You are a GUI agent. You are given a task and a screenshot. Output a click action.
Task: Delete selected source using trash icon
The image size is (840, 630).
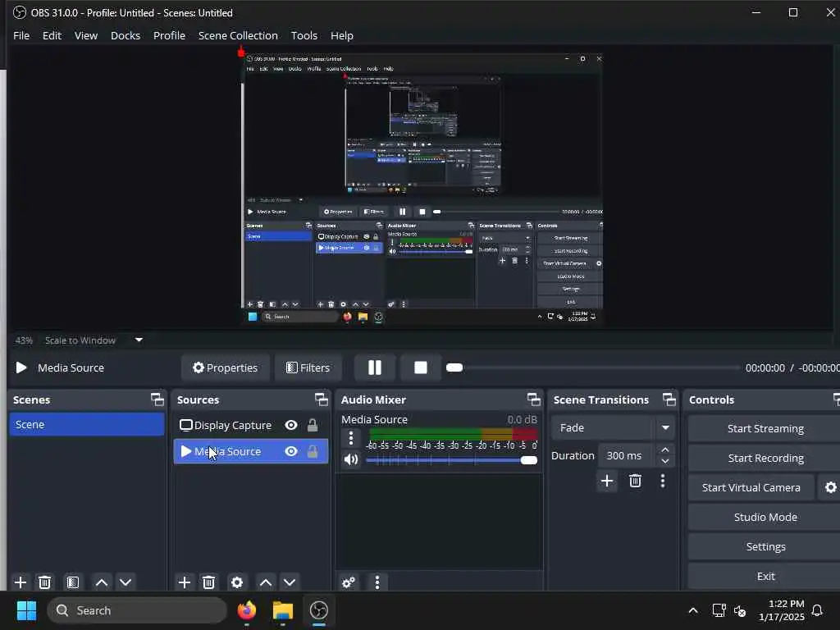point(209,582)
